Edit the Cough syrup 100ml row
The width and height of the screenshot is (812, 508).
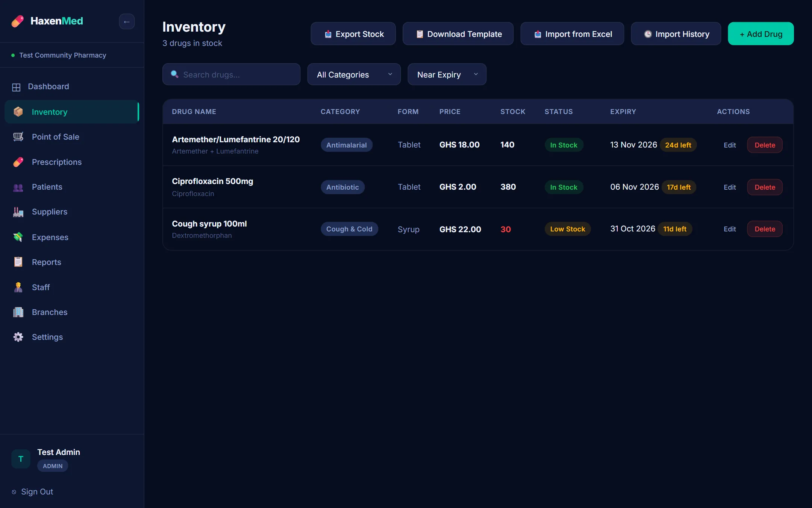click(x=730, y=229)
